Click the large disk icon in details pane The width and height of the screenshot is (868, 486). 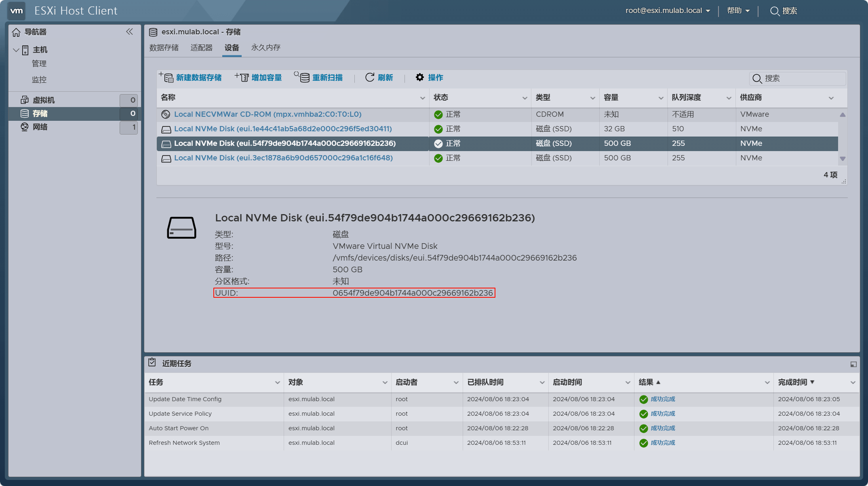tap(181, 228)
